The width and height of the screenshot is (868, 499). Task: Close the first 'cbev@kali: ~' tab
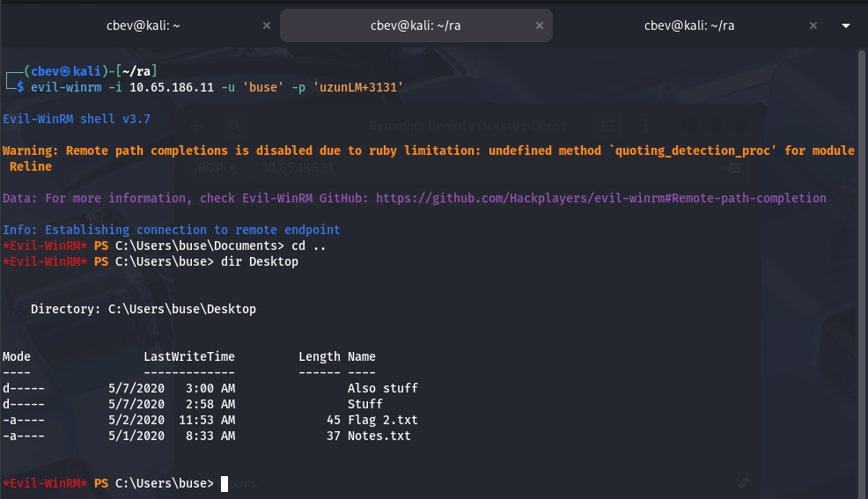tap(267, 26)
